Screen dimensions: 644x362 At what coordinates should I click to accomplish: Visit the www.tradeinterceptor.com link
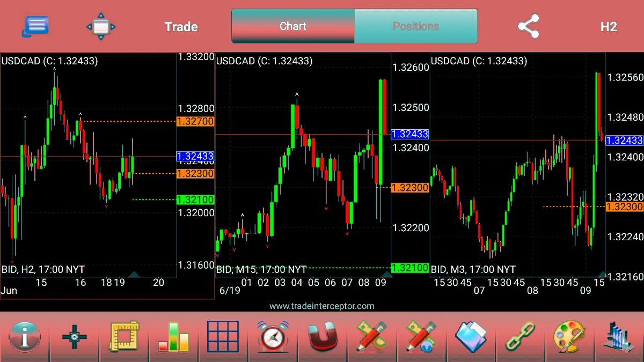[322, 306]
